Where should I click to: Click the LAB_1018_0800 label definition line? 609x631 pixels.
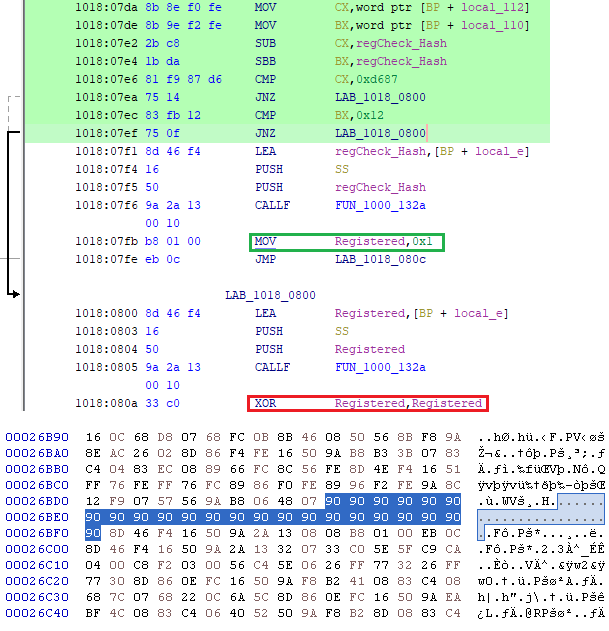270,296
